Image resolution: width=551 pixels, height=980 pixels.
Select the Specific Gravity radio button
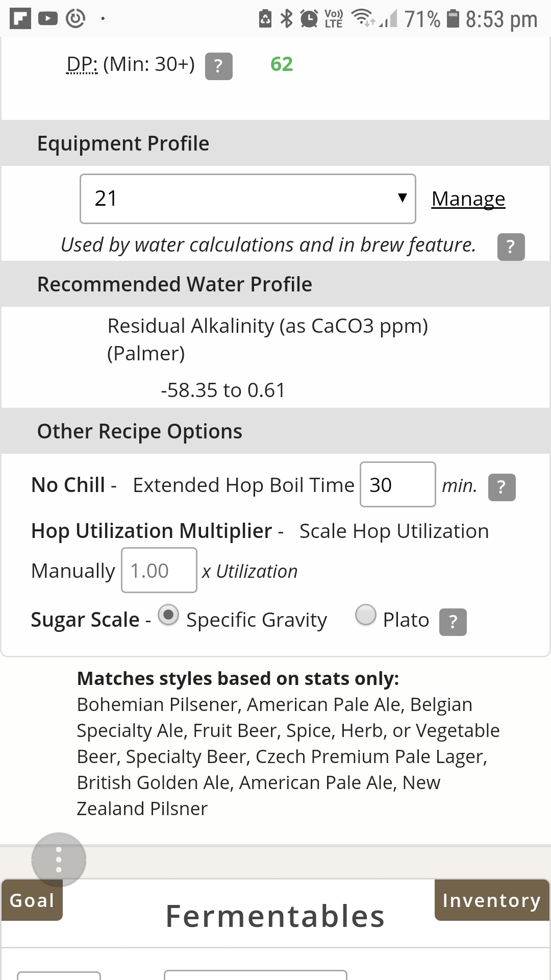point(168,615)
